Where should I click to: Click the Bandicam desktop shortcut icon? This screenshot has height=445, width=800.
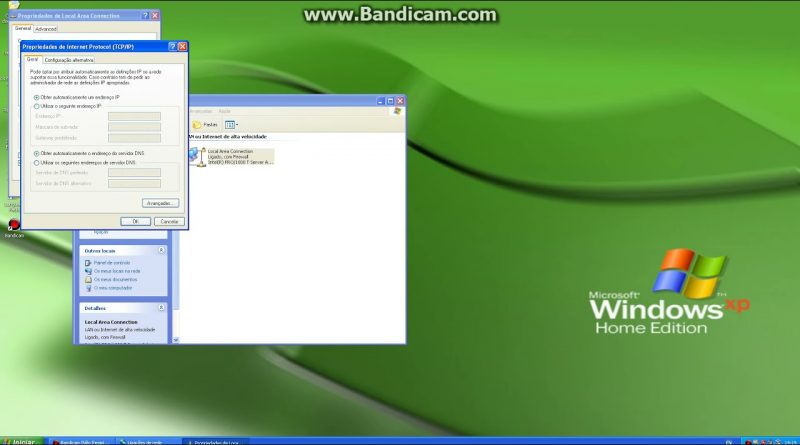14,225
